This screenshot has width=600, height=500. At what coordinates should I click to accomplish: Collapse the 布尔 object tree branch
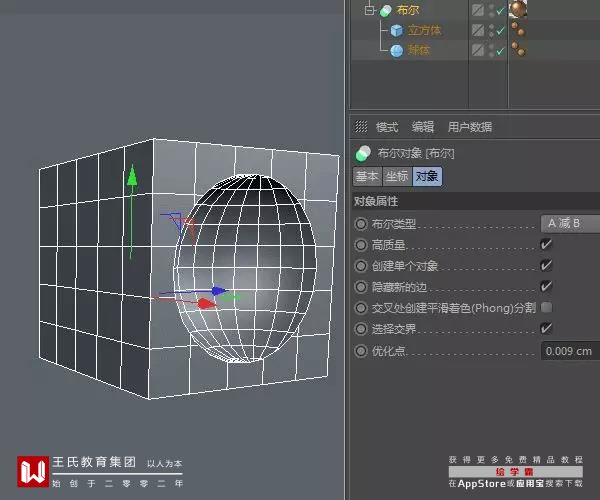(369, 10)
